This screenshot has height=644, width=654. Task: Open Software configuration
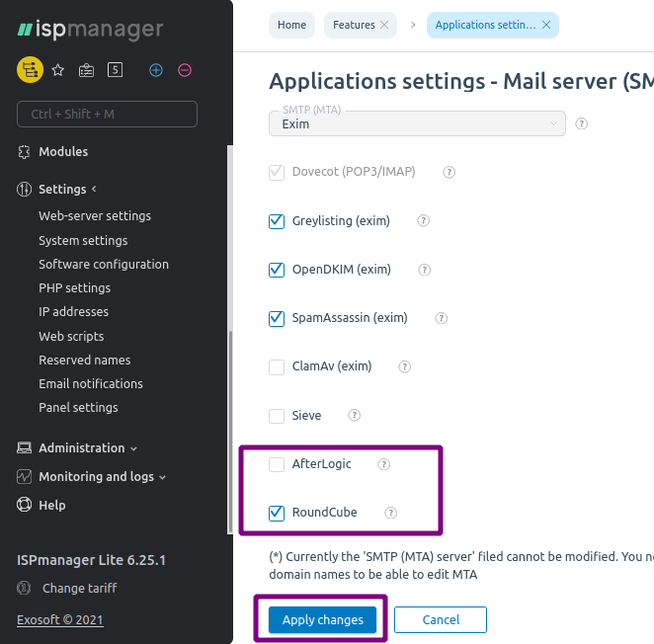pos(104,265)
